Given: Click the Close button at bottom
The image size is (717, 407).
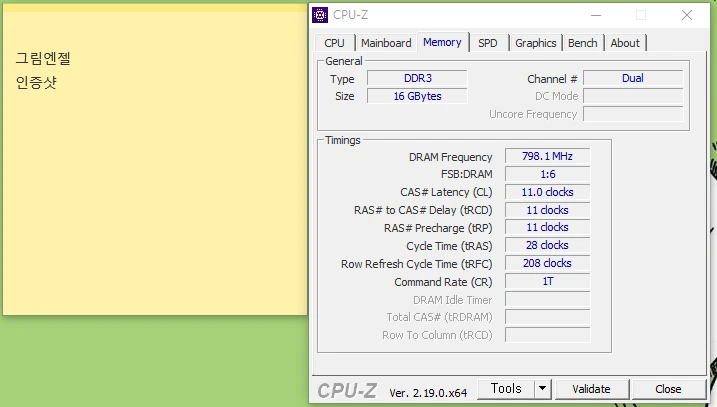Looking at the screenshot, I should [668, 389].
